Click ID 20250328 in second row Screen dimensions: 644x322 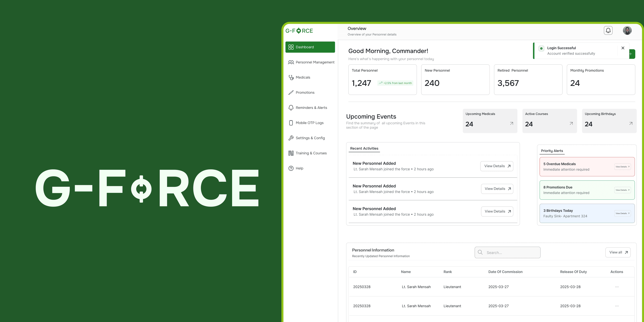pos(362,306)
